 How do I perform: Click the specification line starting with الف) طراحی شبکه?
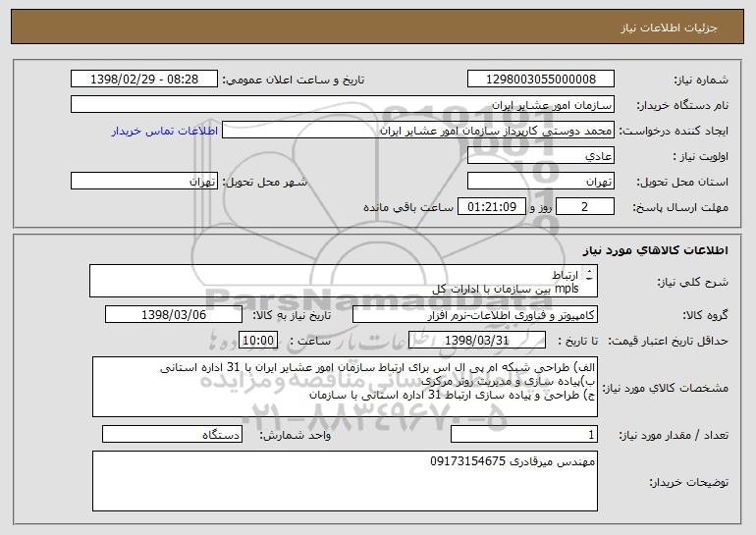(x=378, y=367)
